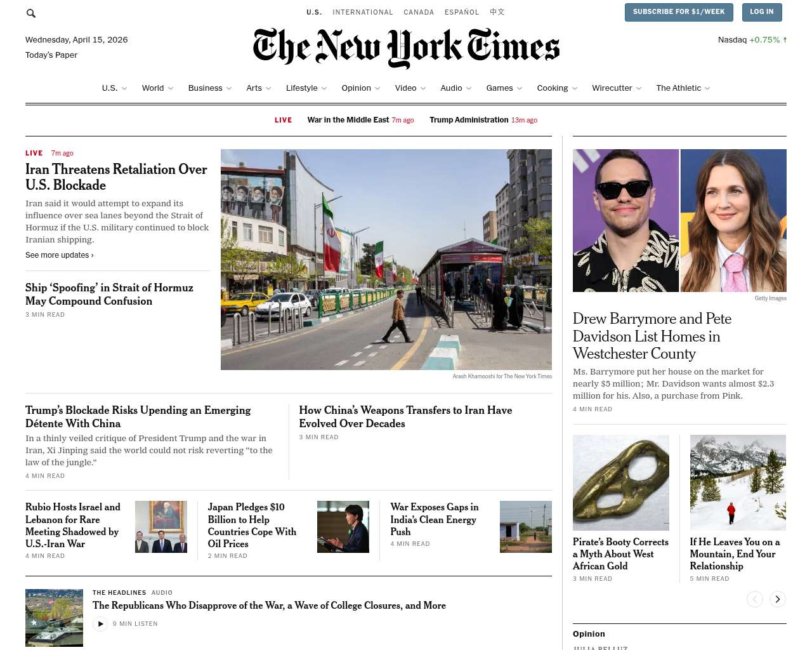812x650 pixels.
Task: Switch to the Canada edition
Action: tap(419, 12)
